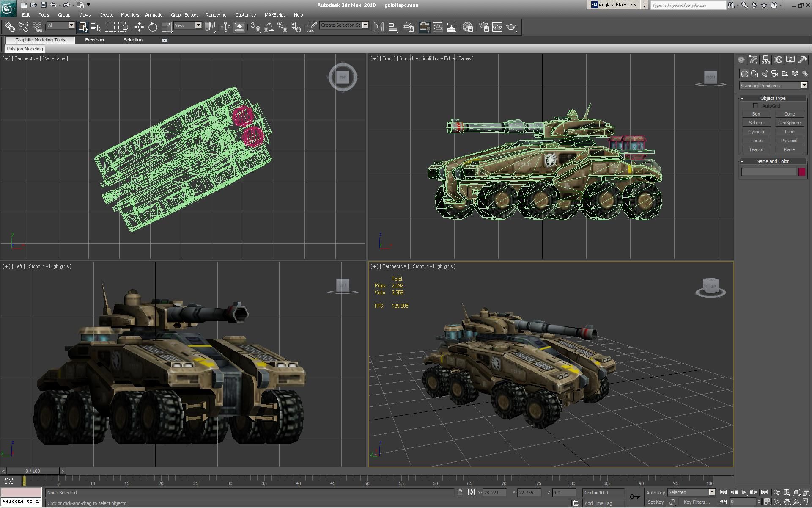The height and width of the screenshot is (508, 812).
Task: Click the Teapot primitive button
Action: 756,149
